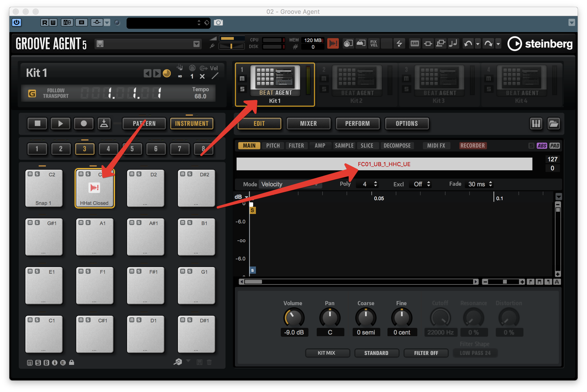Toggle Follow Transport button

[32, 93]
